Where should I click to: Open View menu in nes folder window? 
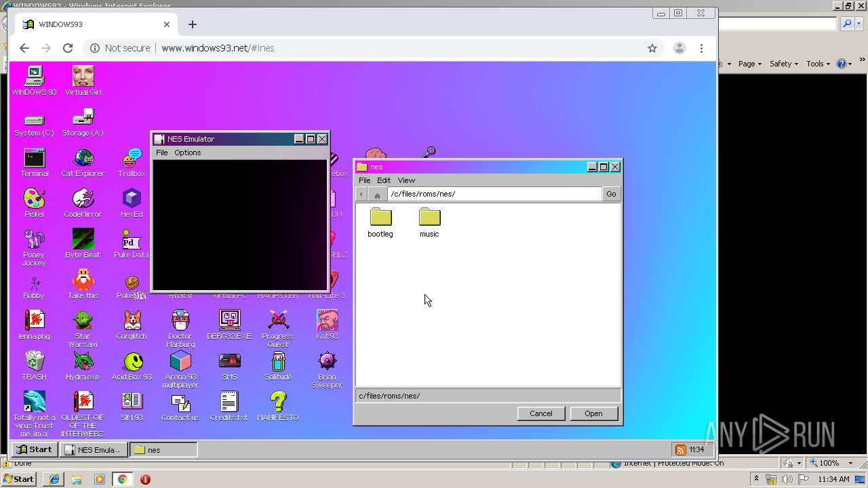(x=406, y=180)
